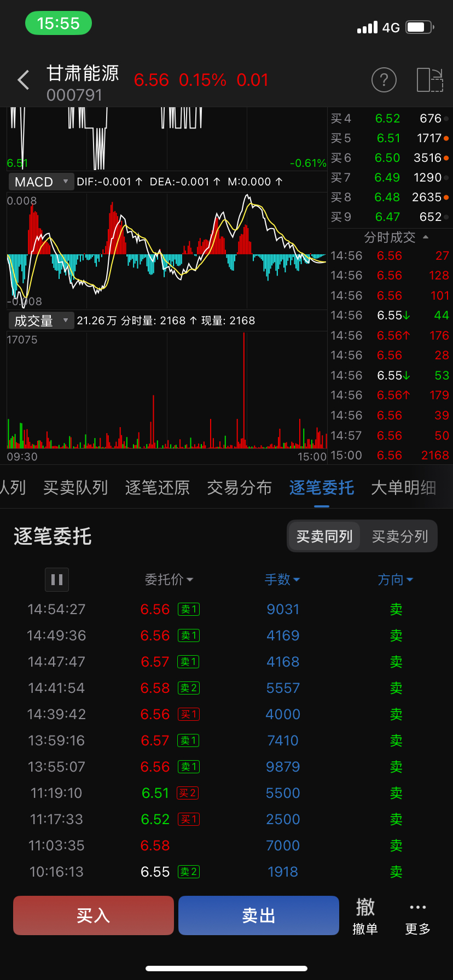Switch to 逐笔还原 tab
453x980 pixels.
(x=158, y=487)
